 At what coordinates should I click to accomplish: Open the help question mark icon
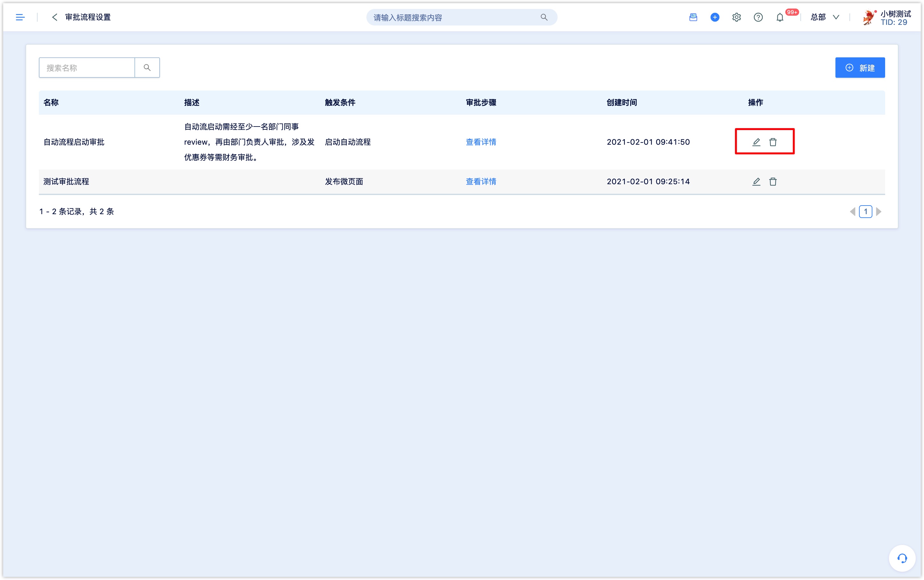click(x=758, y=17)
